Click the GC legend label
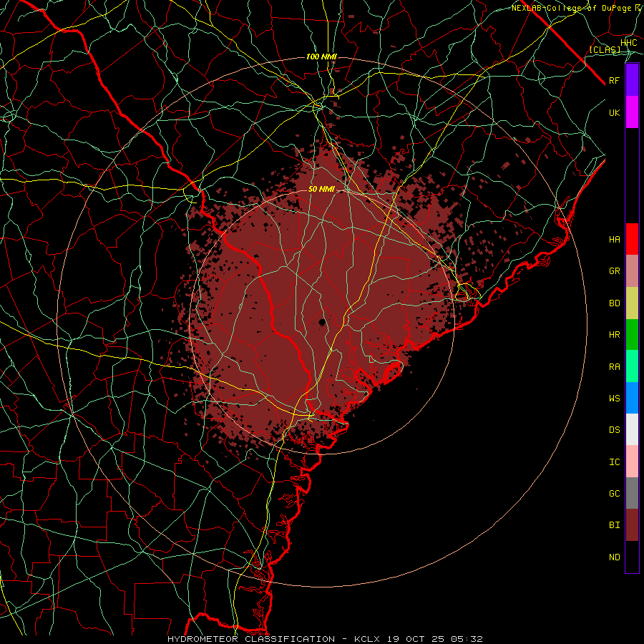 point(615,494)
